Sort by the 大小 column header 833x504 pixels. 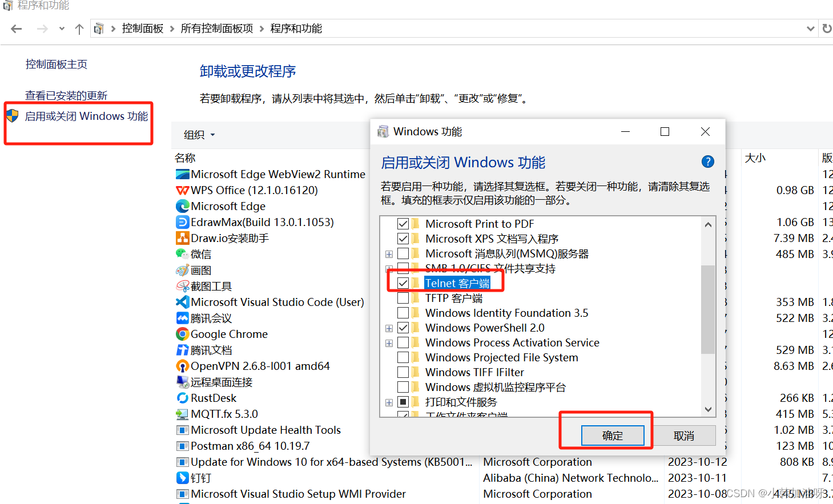[755, 158]
